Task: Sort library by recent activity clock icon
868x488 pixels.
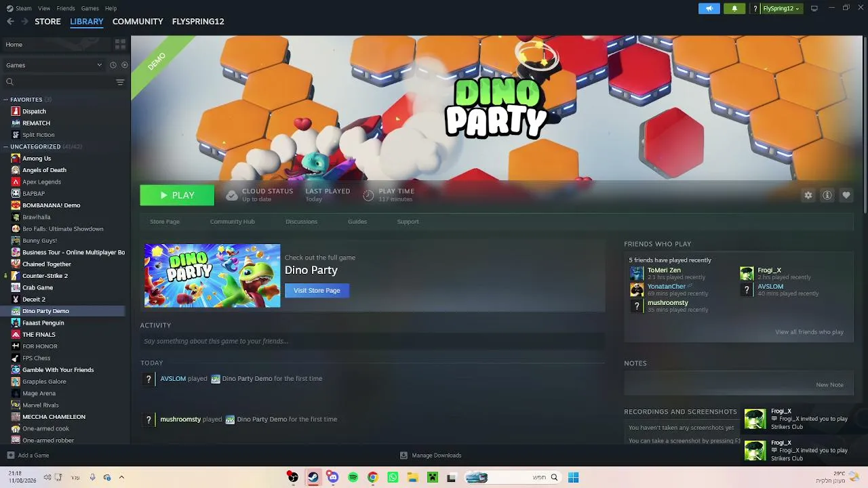Action: pyautogui.click(x=113, y=65)
